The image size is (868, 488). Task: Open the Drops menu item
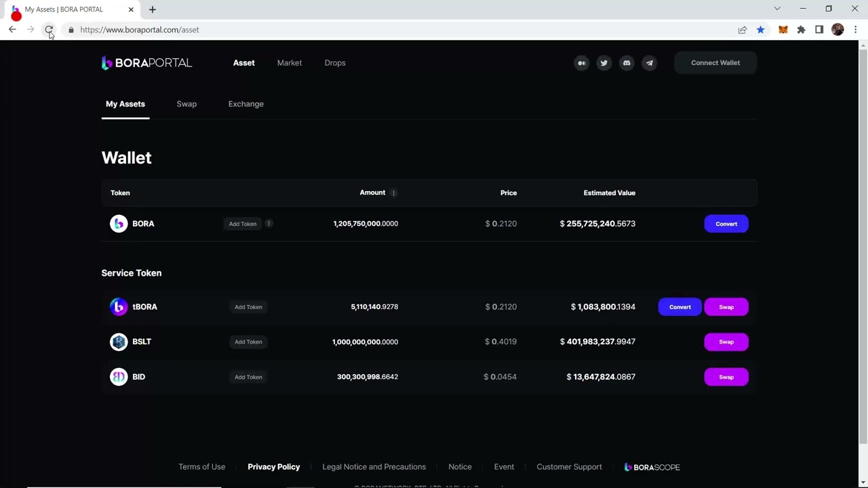[335, 63]
